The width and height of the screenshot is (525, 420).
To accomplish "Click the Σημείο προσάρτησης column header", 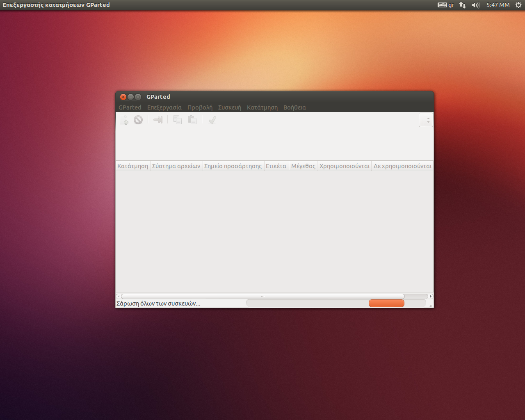I will (233, 166).
